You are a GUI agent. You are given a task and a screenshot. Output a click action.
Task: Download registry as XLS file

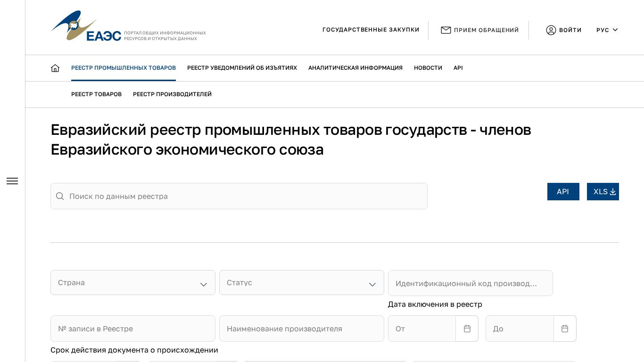click(603, 192)
